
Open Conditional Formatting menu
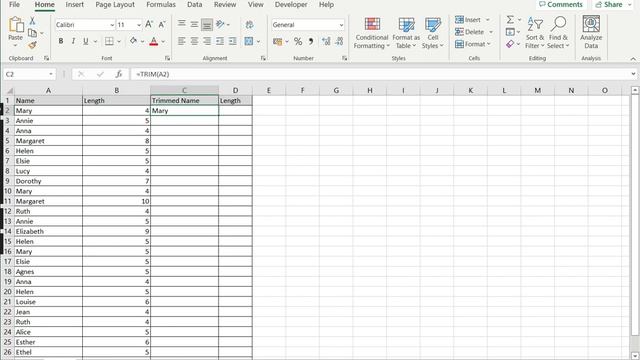371,33
